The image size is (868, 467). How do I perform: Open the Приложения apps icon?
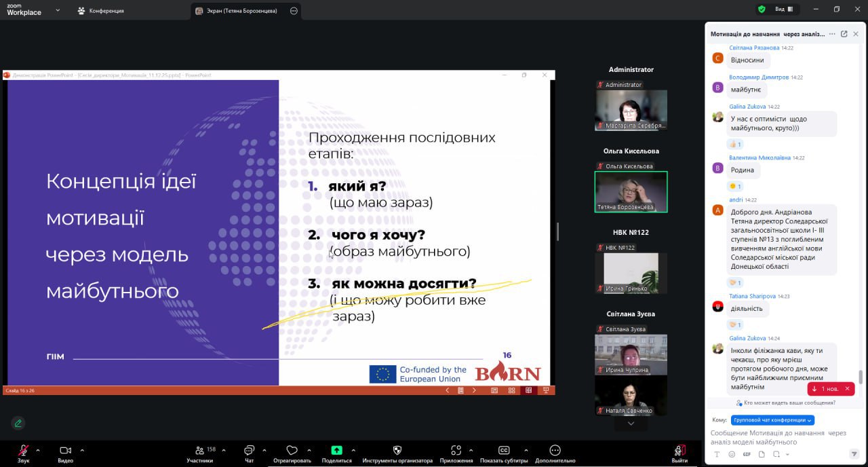456,451
